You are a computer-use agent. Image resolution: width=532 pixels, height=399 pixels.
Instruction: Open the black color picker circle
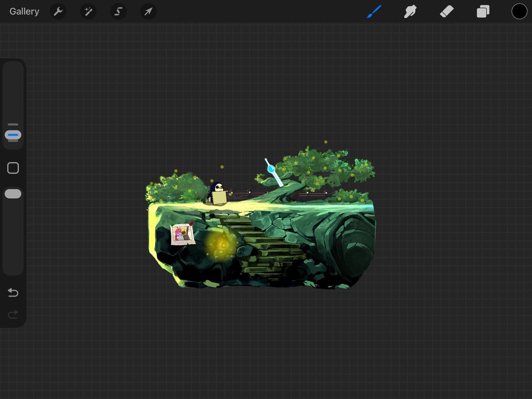tap(520, 12)
